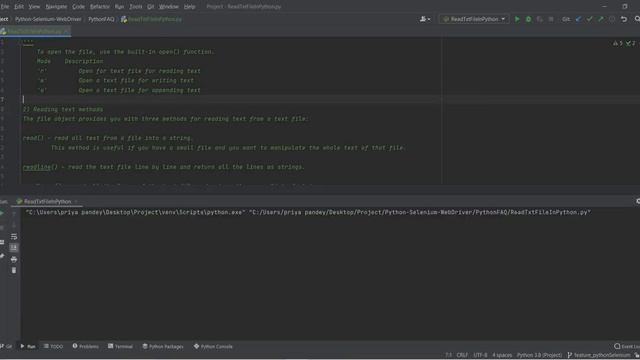This screenshot has width=640, height=360.
Task: Rollback changes with the undo arrow icon
Action: tap(624, 19)
